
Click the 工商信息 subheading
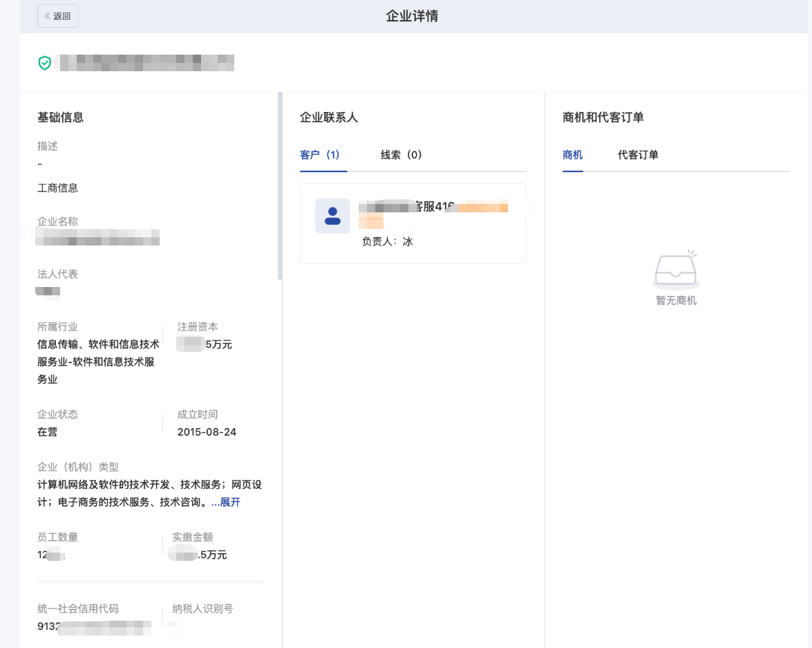tap(57, 187)
